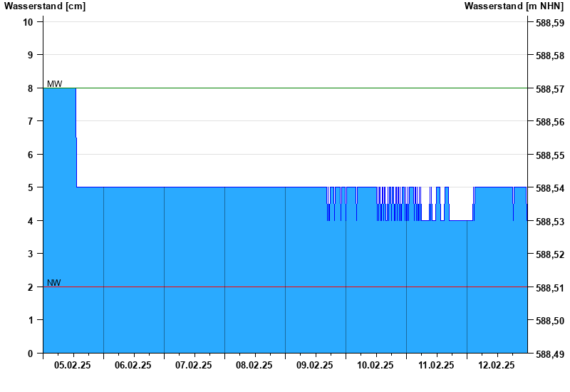Select the 08.02.25 date on the time axis
The image size is (570, 392).
(254, 365)
